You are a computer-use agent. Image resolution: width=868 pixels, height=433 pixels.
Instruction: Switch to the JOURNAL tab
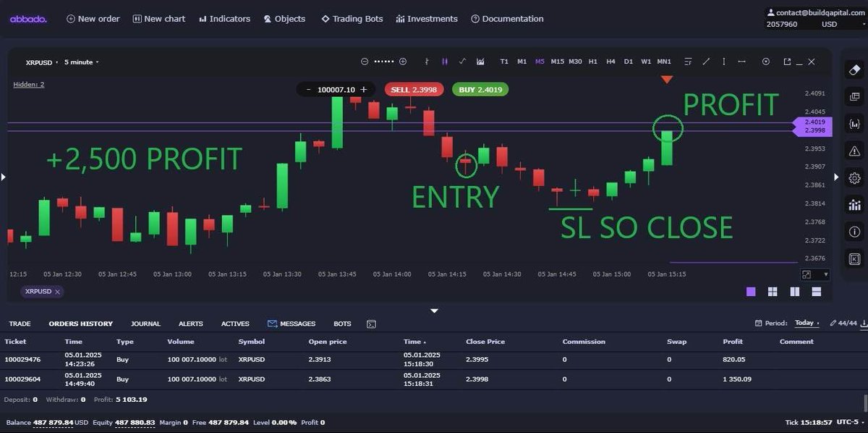145,324
